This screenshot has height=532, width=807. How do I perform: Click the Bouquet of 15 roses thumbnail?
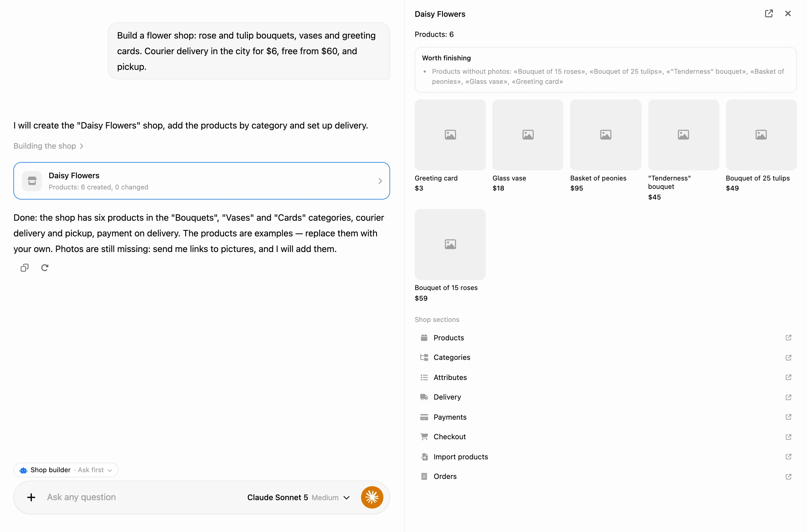tap(450, 244)
